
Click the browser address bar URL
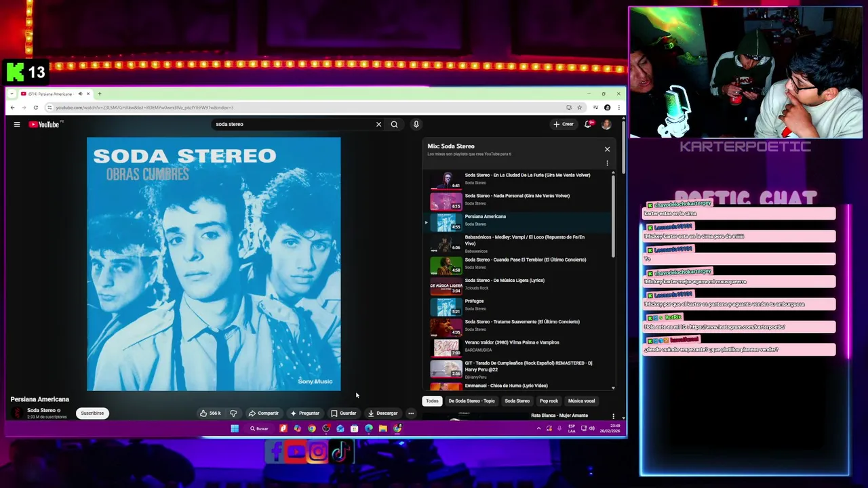coord(144,107)
